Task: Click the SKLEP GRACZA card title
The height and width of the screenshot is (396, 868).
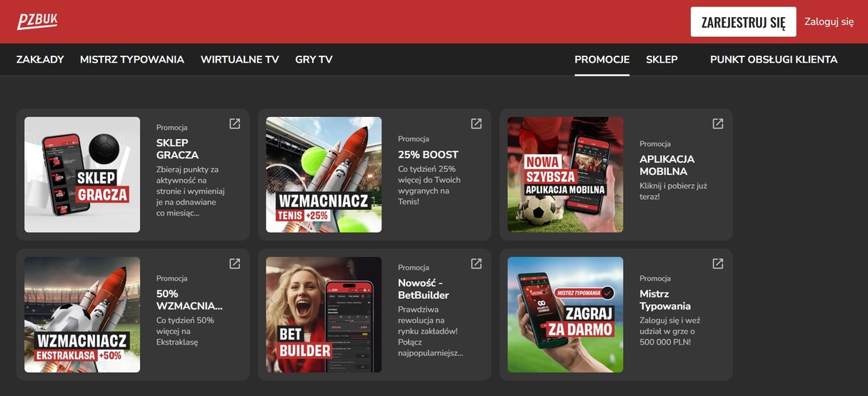Action: 178,149
